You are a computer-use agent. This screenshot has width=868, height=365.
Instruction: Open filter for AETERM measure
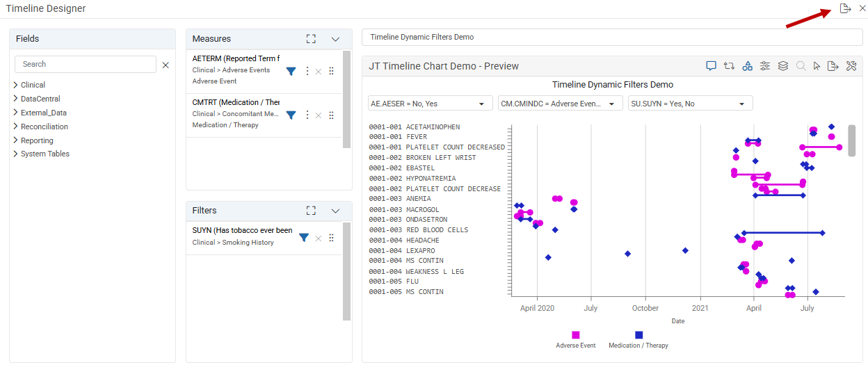click(291, 71)
